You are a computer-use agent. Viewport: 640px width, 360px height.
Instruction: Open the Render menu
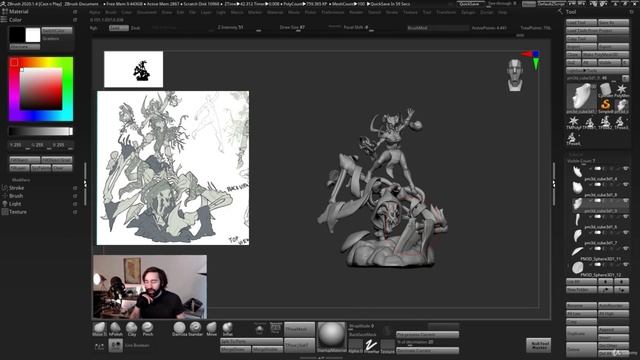point(356,12)
